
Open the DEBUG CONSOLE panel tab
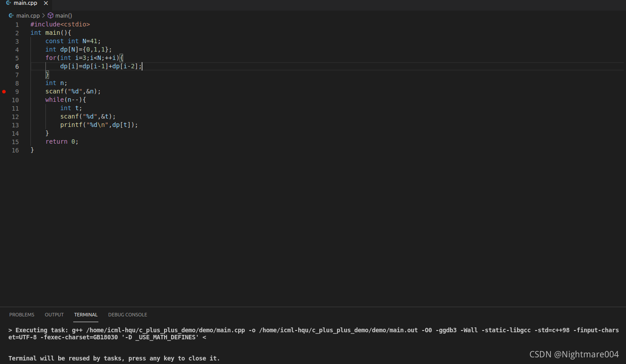pos(127,315)
